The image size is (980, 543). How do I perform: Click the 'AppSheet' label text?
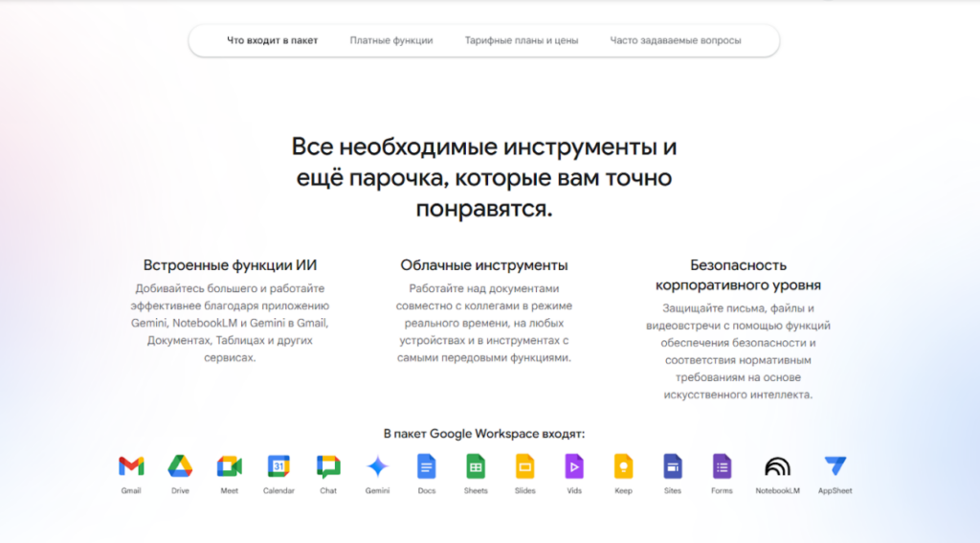click(x=835, y=491)
